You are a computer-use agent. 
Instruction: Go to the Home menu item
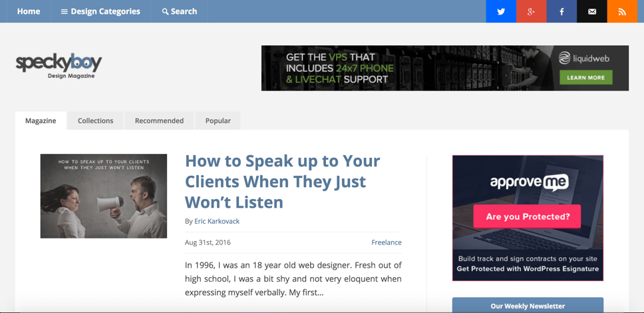pos(29,11)
